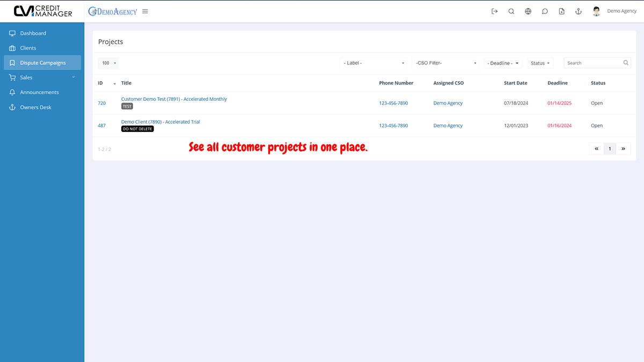Viewport: 644px width, 362px height.
Task: Click the globe icon in the header
Action: 528,11
